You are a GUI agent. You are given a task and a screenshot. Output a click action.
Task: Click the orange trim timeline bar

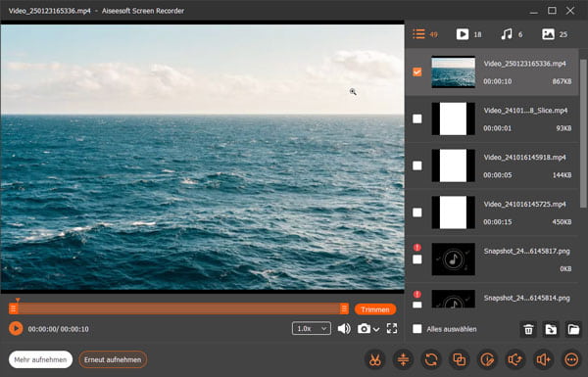tap(178, 308)
